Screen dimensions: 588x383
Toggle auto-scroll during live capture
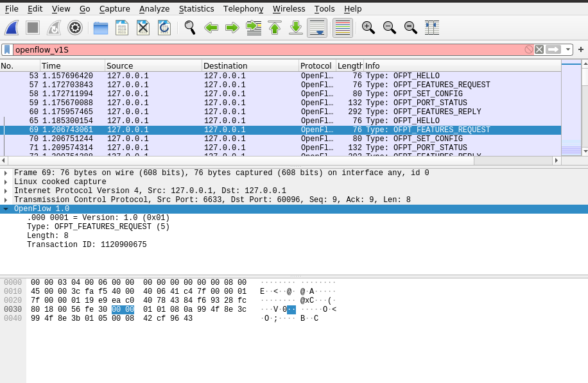[317, 28]
